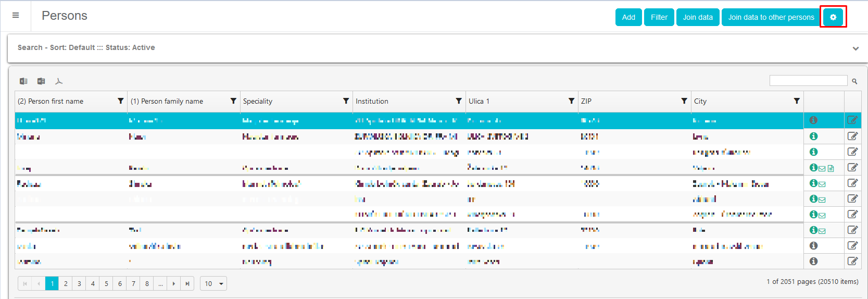The height and width of the screenshot is (299, 868).
Task: Open the City column filter
Action: click(x=797, y=101)
